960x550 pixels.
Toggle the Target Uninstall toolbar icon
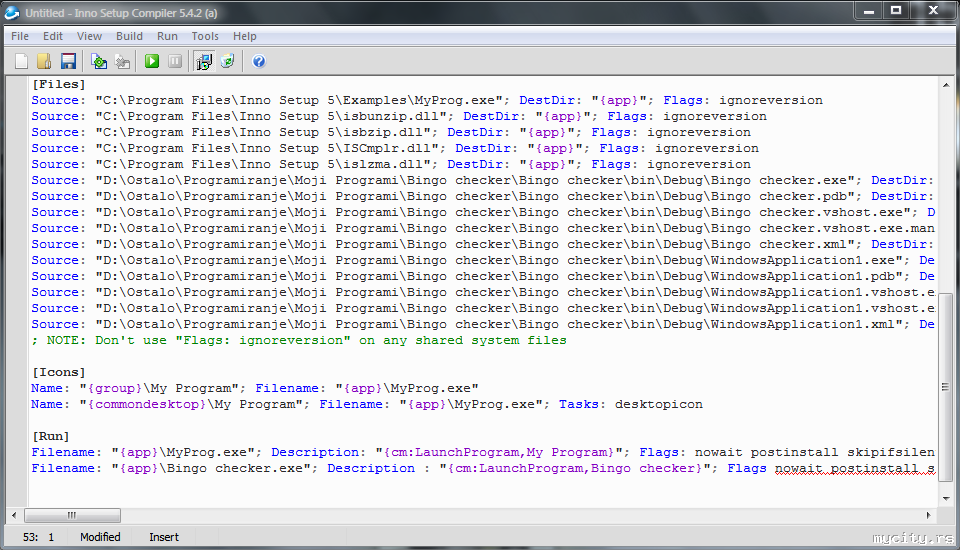coord(228,62)
